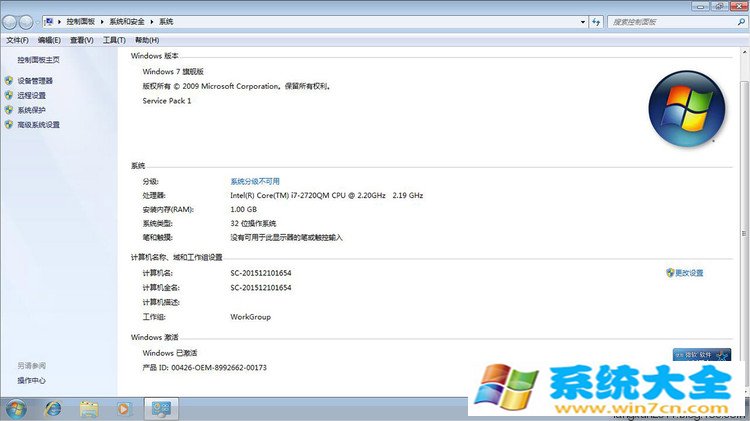750x421 pixels.
Task: Select the Windows 7 旗舰版 text
Action: (x=173, y=71)
